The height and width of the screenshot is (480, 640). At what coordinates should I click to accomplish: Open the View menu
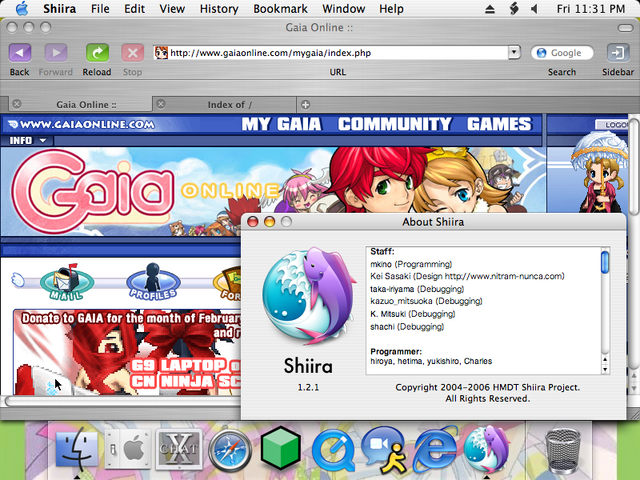coord(172,9)
